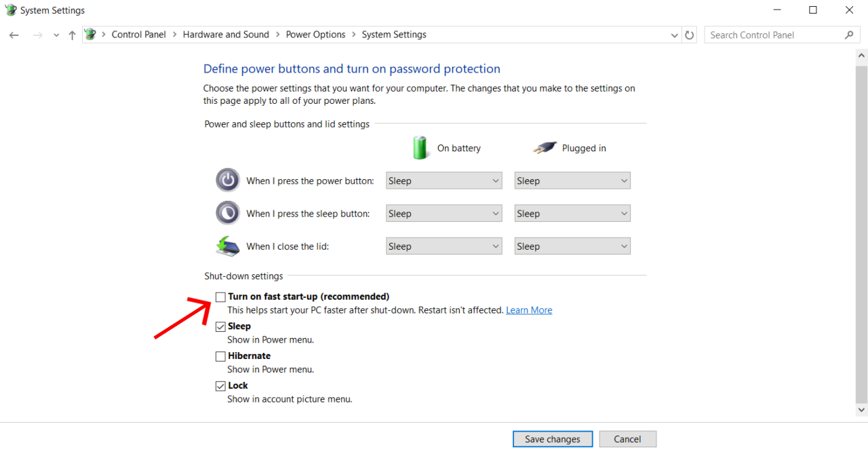The width and height of the screenshot is (868, 456).
Task: Click the sleep button moon icon
Action: click(x=228, y=213)
